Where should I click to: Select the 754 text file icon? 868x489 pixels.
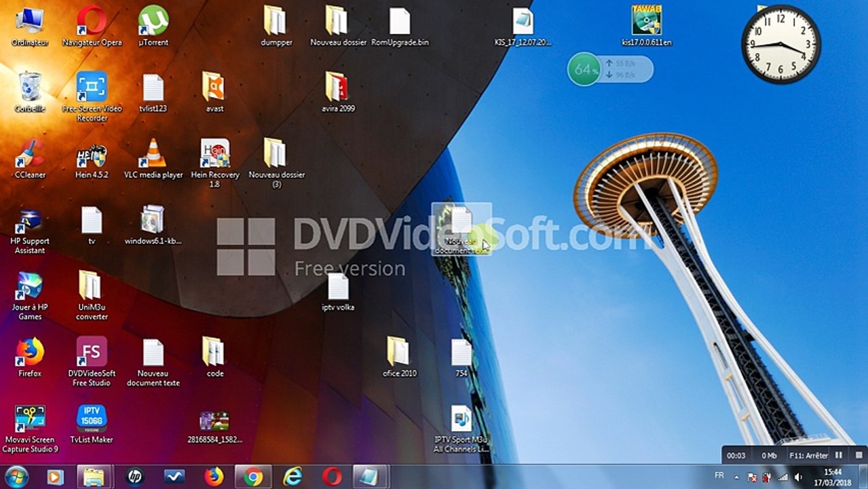[x=461, y=357]
